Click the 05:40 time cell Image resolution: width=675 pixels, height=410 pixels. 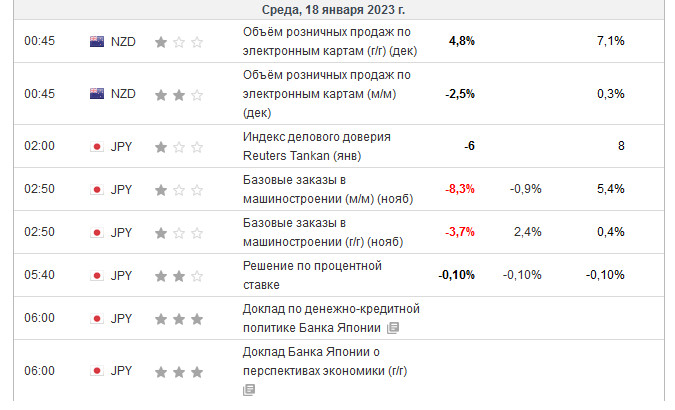pos(39,275)
